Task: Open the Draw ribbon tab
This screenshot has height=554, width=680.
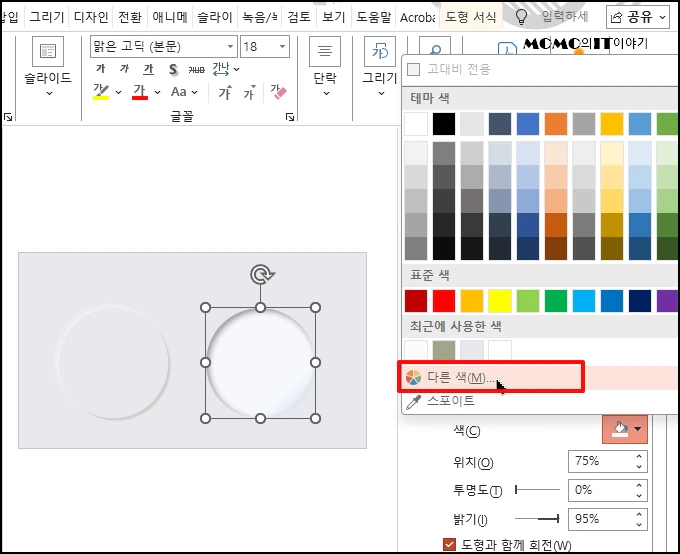Action: pyautogui.click(x=47, y=17)
